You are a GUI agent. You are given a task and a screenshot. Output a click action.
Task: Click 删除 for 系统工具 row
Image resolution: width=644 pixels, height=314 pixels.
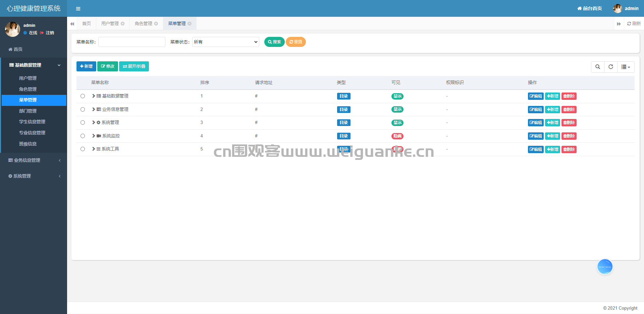pyautogui.click(x=569, y=149)
